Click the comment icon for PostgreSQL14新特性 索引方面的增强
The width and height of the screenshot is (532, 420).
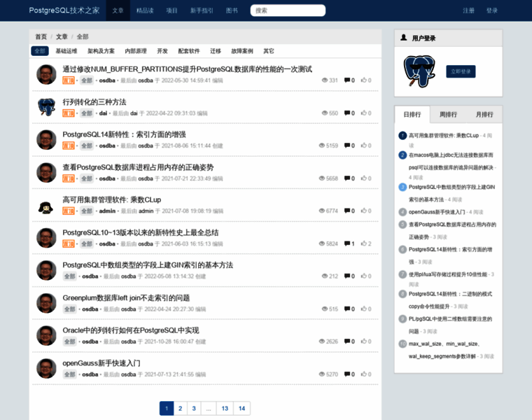[346, 146]
